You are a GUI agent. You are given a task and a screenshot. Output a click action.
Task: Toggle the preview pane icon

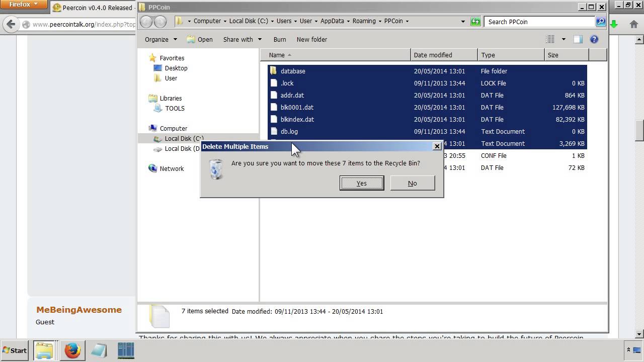pos(578,39)
